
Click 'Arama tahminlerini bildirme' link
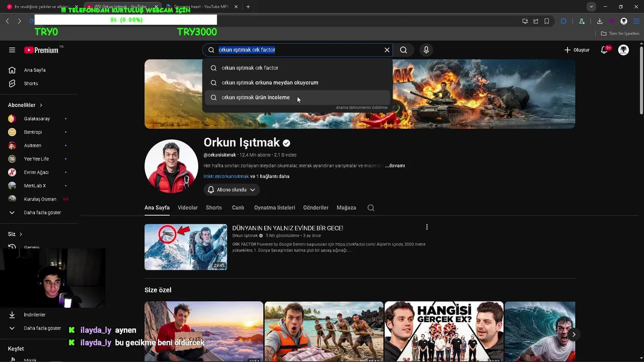click(x=361, y=108)
